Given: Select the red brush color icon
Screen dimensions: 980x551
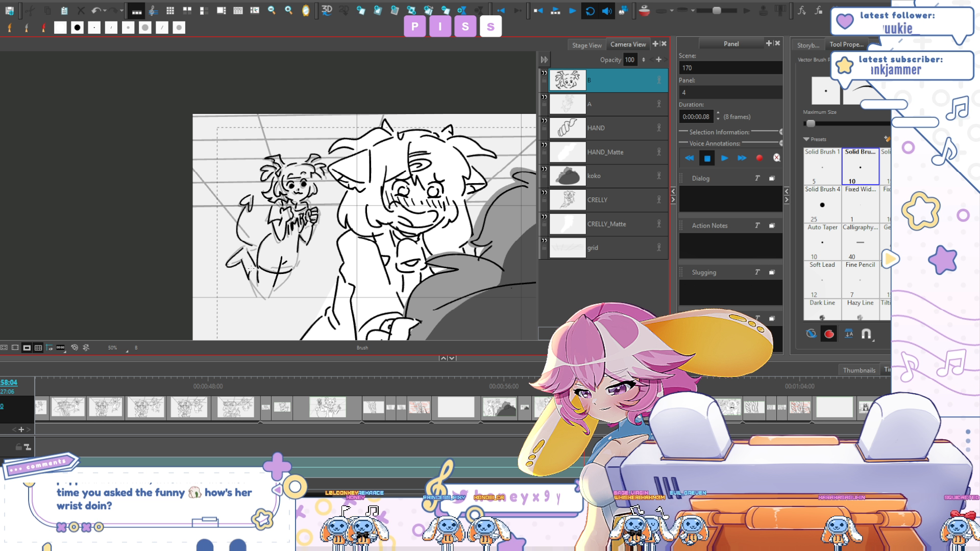Looking at the screenshot, I should pyautogui.click(x=43, y=28).
